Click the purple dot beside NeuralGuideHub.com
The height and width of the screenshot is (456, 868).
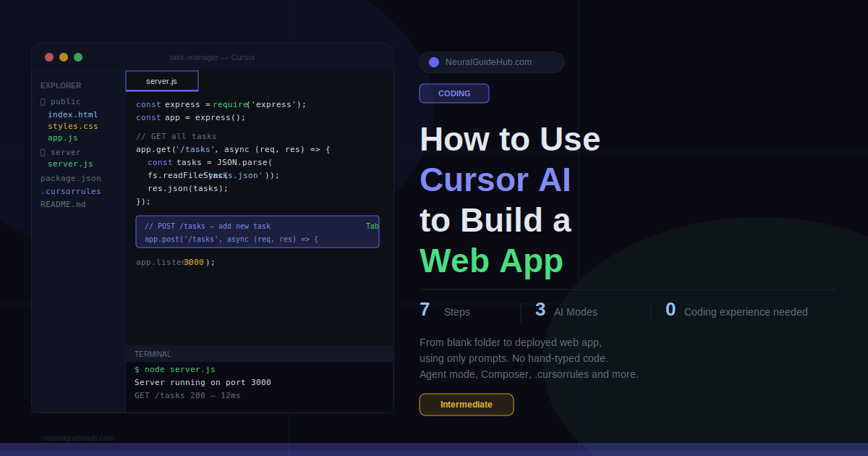click(x=434, y=62)
